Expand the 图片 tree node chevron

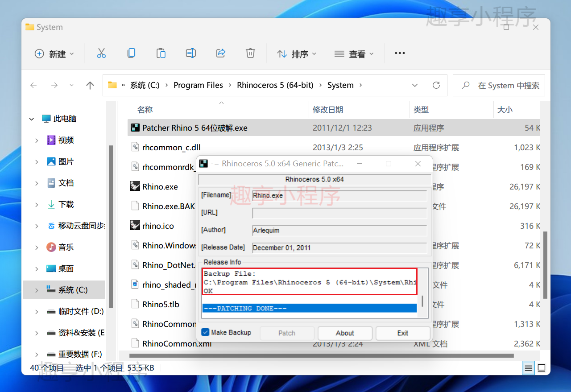click(x=37, y=162)
